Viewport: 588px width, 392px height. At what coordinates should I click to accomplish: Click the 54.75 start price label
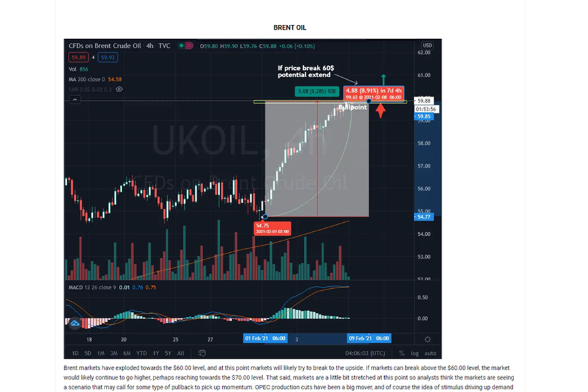(263, 225)
